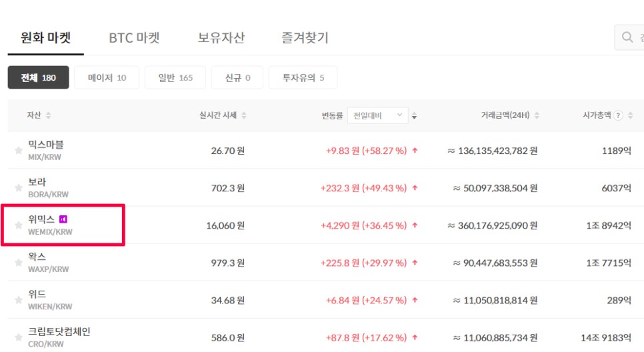Switch to the 원화 마켓 tab
This screenshot has height=352, width=644.
point(45,38)
